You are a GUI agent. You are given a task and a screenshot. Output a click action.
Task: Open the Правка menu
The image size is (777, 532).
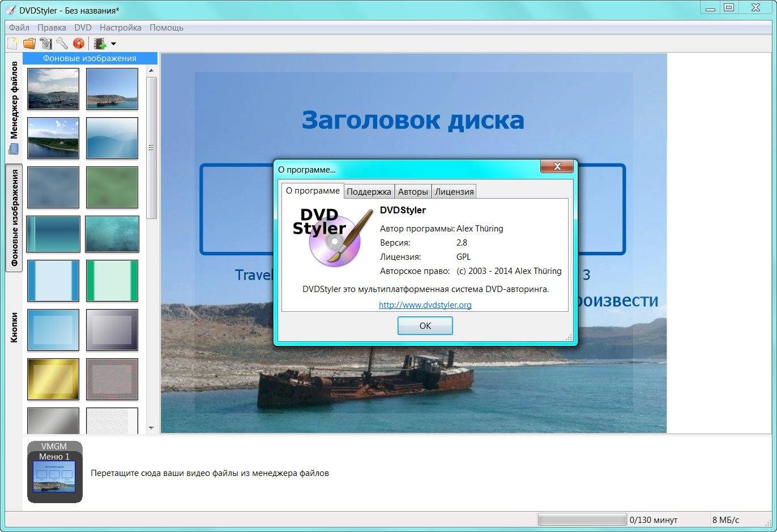[x=52, y=27]
